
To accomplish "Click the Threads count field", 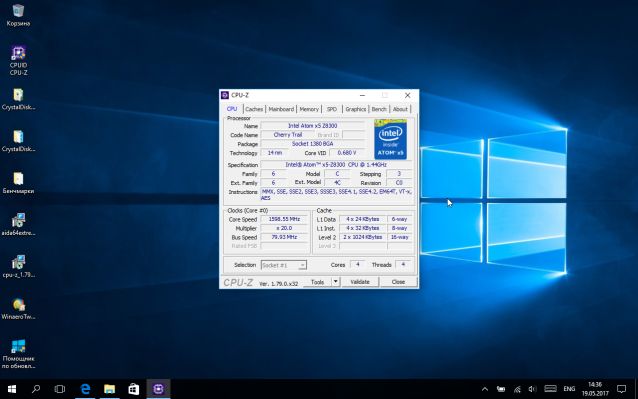I will coord(403,265).
